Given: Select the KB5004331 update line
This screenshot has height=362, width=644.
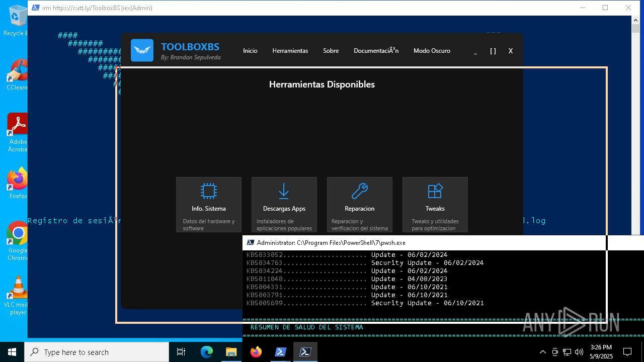Looking at the screenshot, I should coord(347,287).
